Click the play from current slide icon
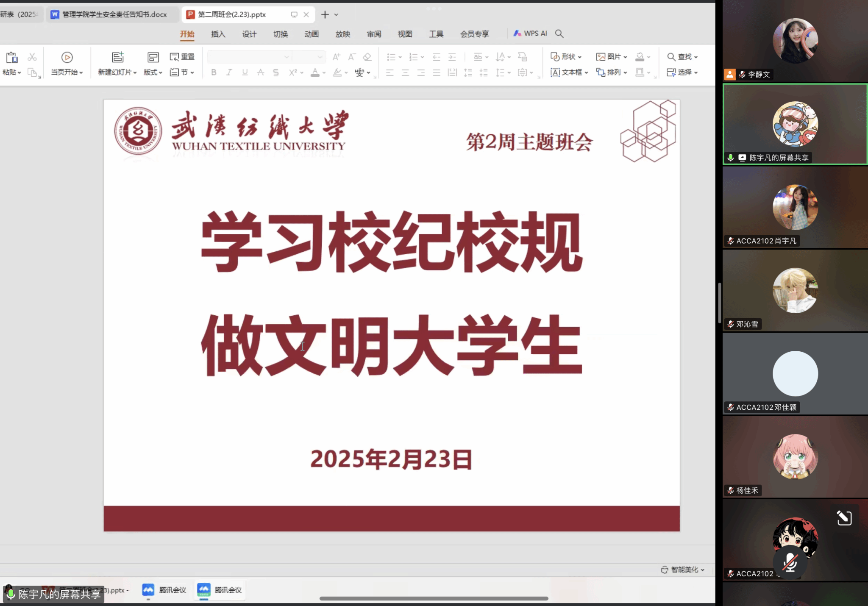The height and width of the screenshot is (606, 868). coord(67,57)
